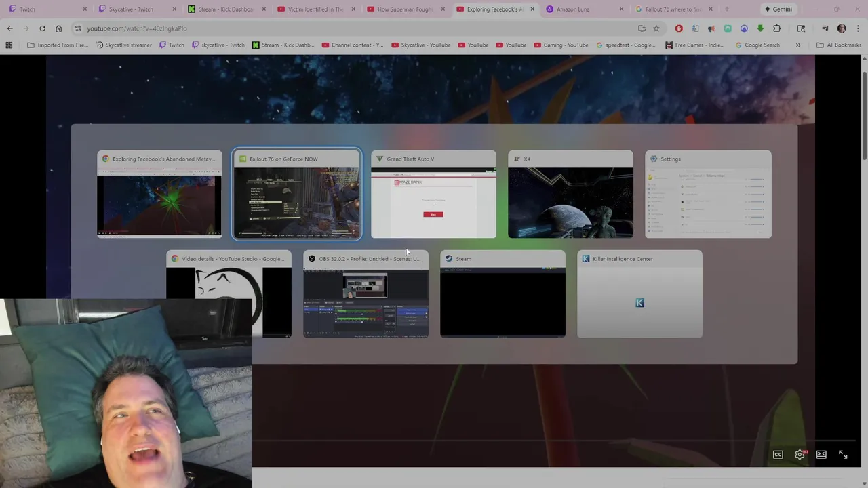Image resolution: width=868 pixels, height=488 pixels.
Task: Go to the browser home page
Action: (58, 28)
